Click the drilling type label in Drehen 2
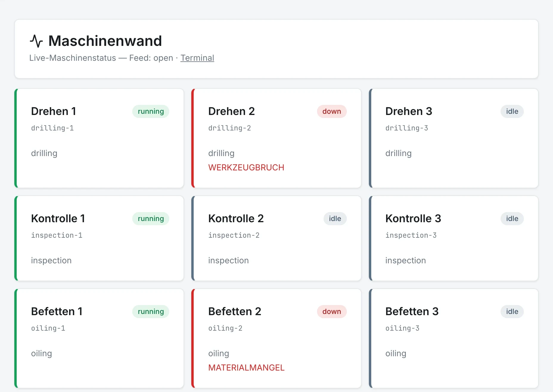The image size is (553, 392). coord(221,153)
